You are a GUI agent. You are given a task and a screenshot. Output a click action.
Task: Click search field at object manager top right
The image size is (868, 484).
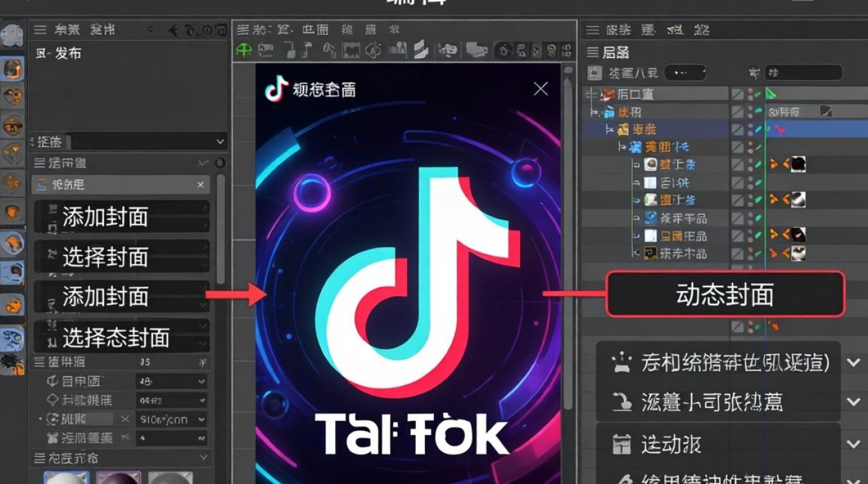(803, 73)
